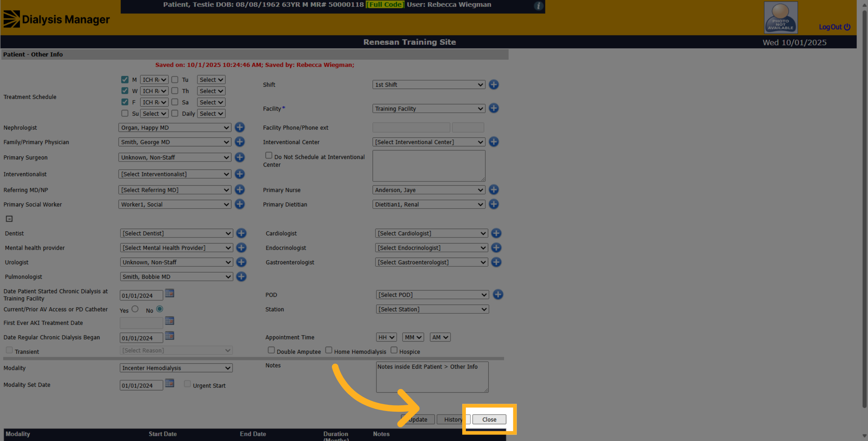This screenshot has height=441, width=868.
Task: Open the Modality dropdown Incenter Hemodialysis
Action: [x=176, y=368]
